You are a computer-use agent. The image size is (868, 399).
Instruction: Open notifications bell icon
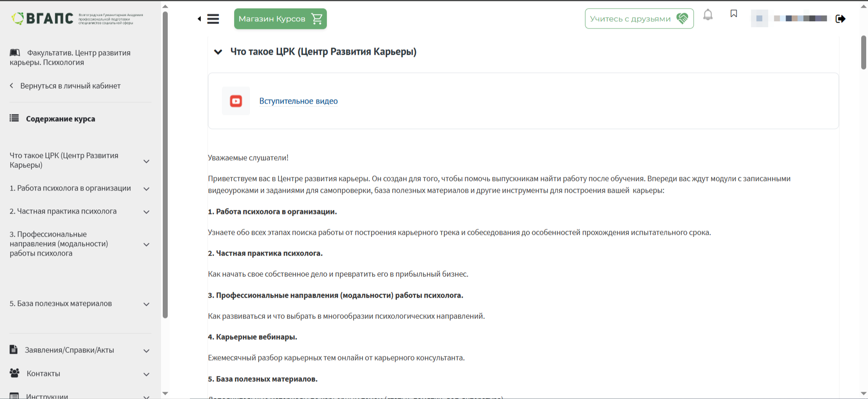tap(708, 15)
